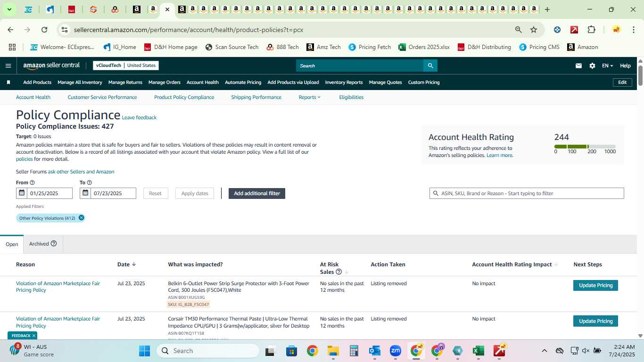The image size is (644, 362).
Task: Select the Open tab
Action: [12, 244]
